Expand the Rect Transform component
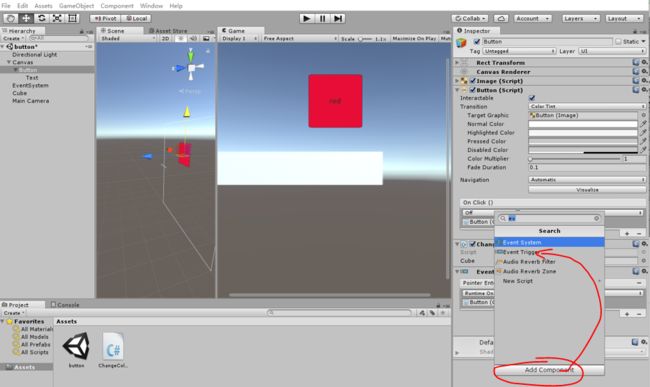The image size is (650, 387). (457, 62)
